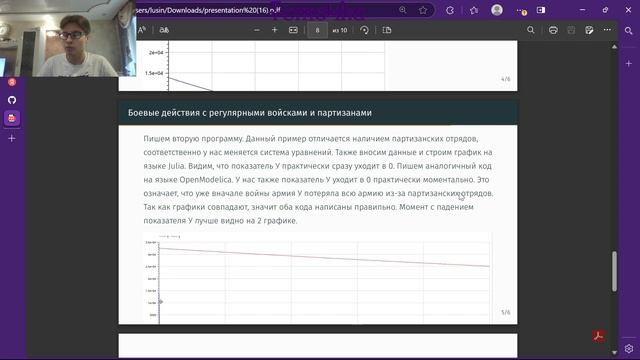Click the vertical scrollbar thumb

click(614, 271)
